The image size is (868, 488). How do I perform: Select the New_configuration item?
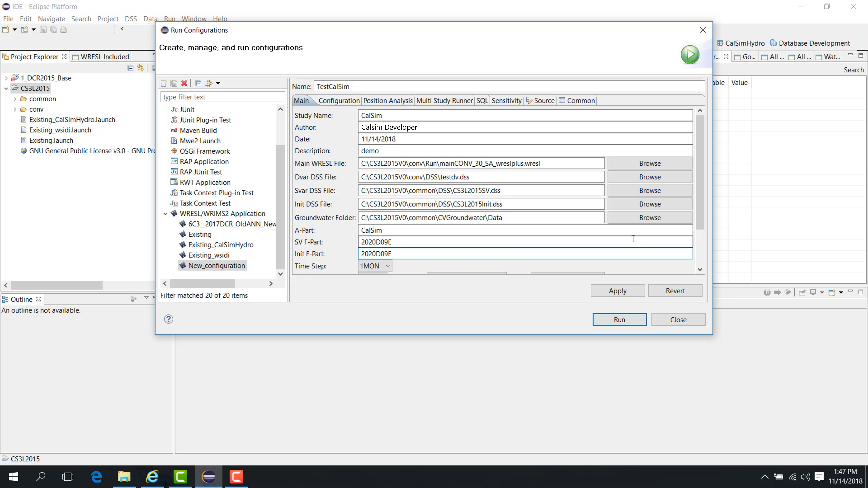coord(212,266)
